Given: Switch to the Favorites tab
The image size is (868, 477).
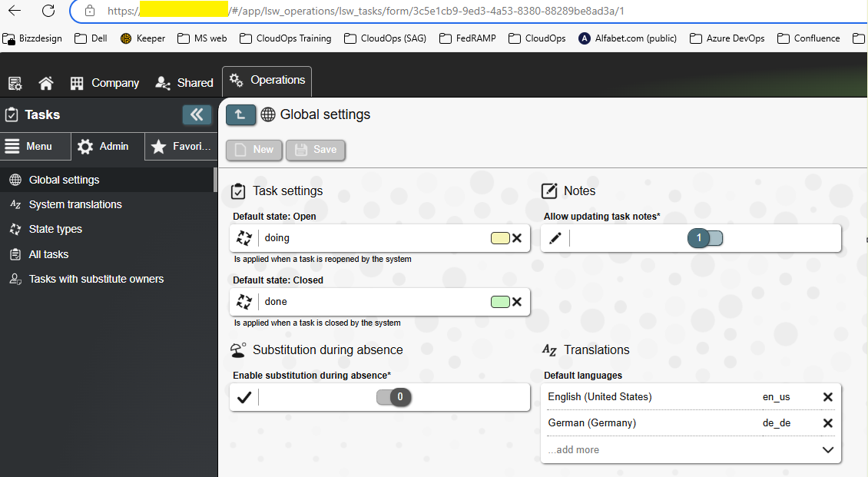Looking at the screenshot, I should tap(181, 146).
